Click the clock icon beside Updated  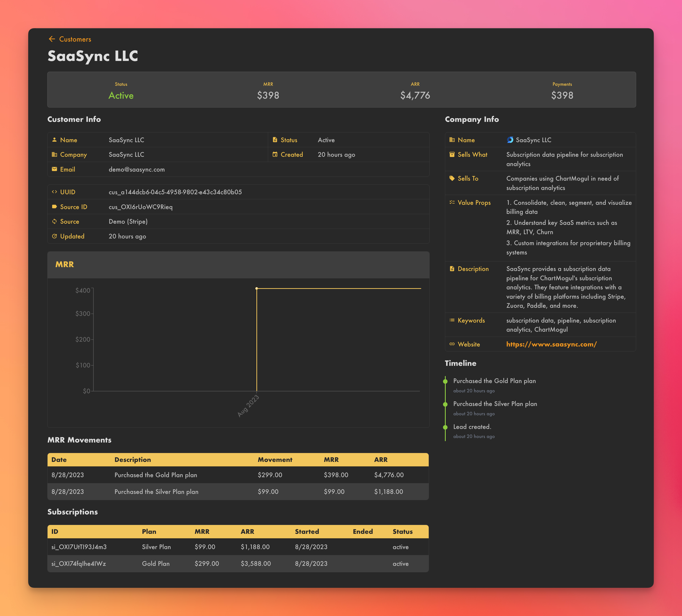(x=54, y=236)
